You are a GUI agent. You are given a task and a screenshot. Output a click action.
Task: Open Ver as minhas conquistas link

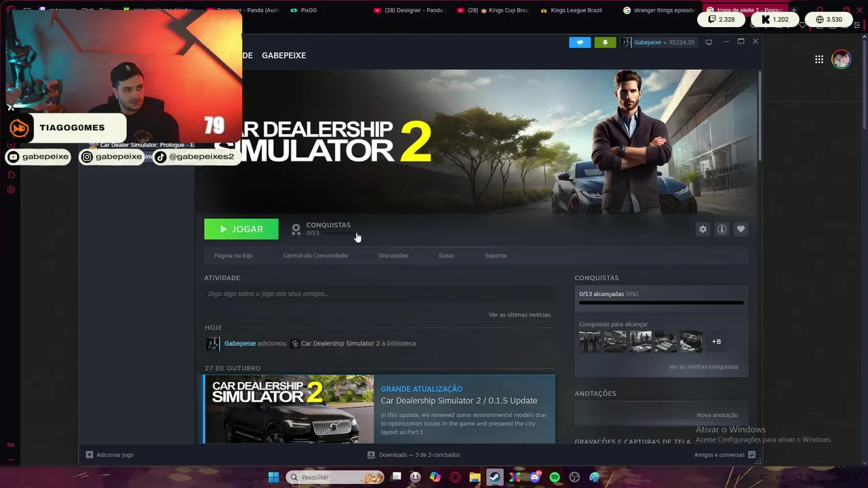(x=703, y=367)
